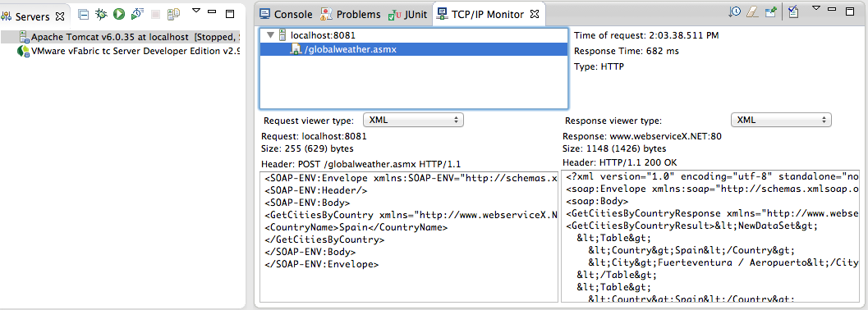Toggle show header checklist icon
This screenshot has width=868, height=310.
793,11
